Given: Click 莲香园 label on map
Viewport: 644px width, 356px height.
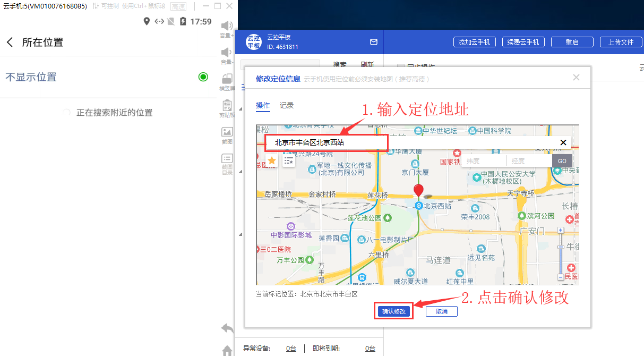Looking at the screenshot, I should pyautogui.click(x=329, y=239).
